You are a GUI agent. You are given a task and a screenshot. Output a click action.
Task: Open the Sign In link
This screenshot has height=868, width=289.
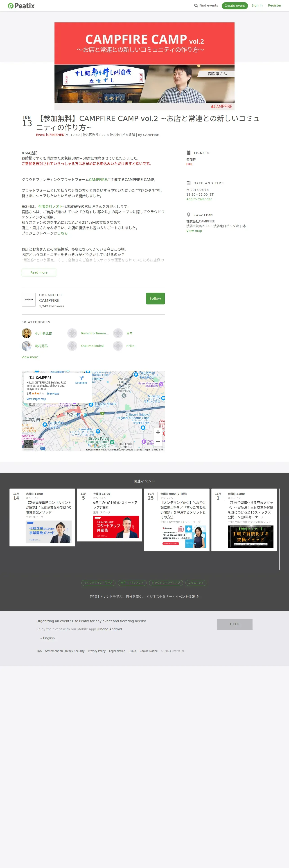(x=257, y=5)
